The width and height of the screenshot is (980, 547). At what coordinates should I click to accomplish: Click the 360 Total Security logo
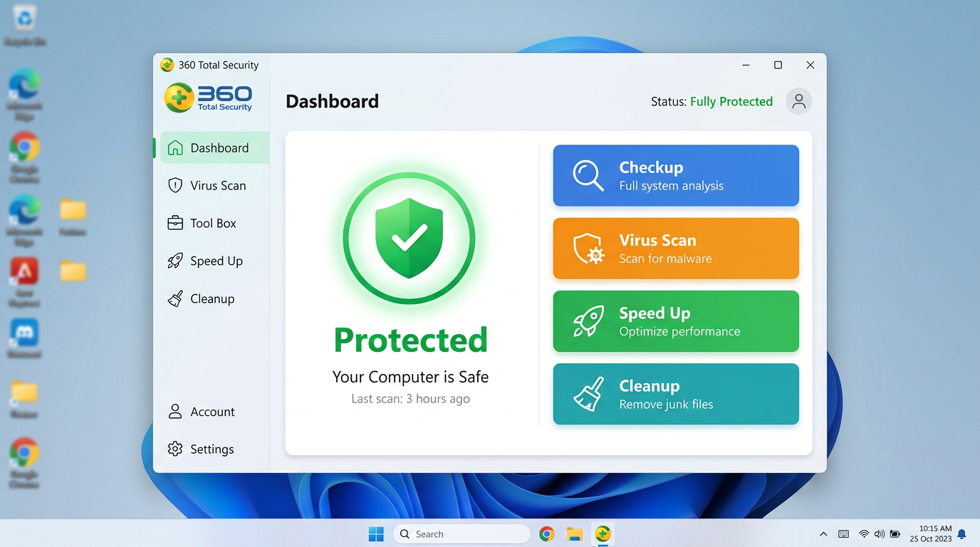pyautogui.click(x=209, y=98)
